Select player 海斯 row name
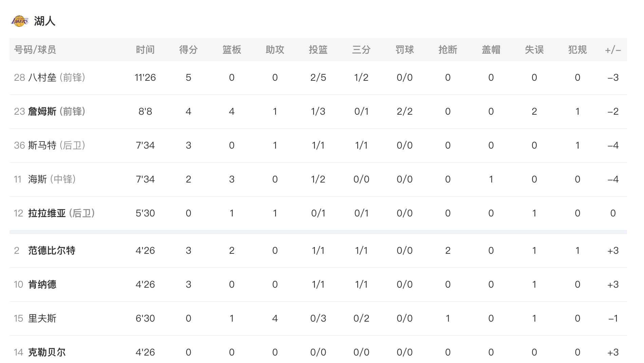Viewport: 644px width, 363px height. (x=37, y=179)
